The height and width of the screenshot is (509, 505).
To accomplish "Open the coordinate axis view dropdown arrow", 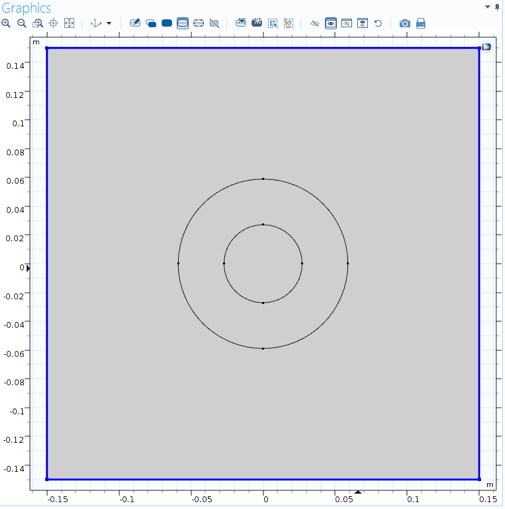I will (x=109, y=23).
